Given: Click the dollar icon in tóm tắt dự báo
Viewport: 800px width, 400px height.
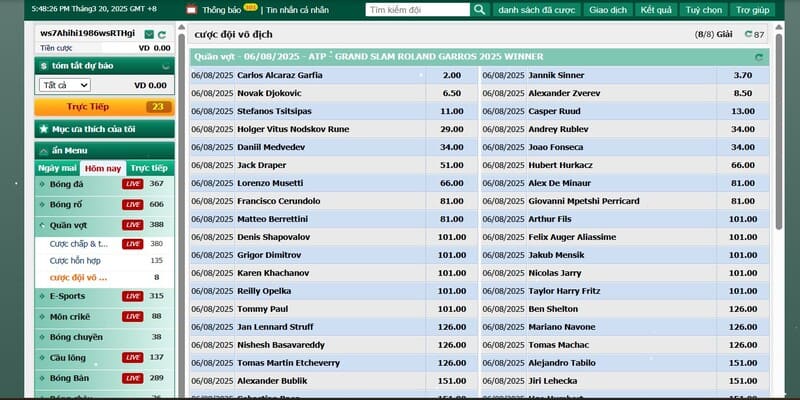Looking at the screenshot, I should point(44,66).
